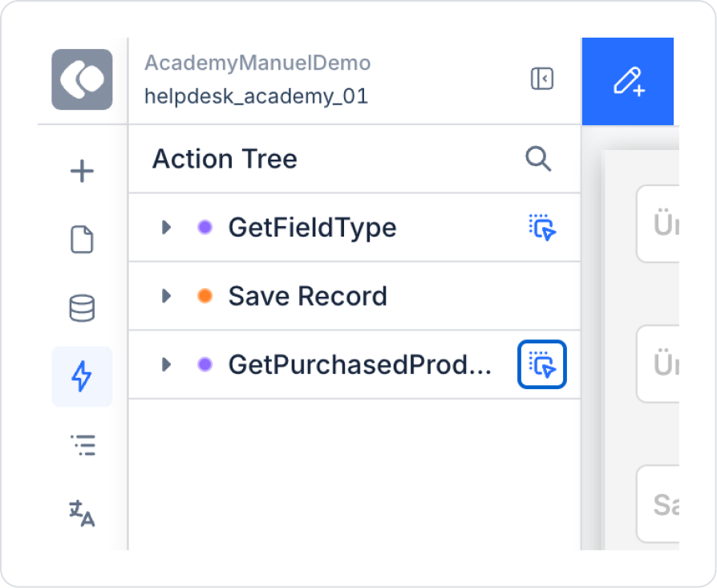Viewport: 717px width, 588px height.
Task: Open the pages document icon in sidebar
Action: coord(82,239)
